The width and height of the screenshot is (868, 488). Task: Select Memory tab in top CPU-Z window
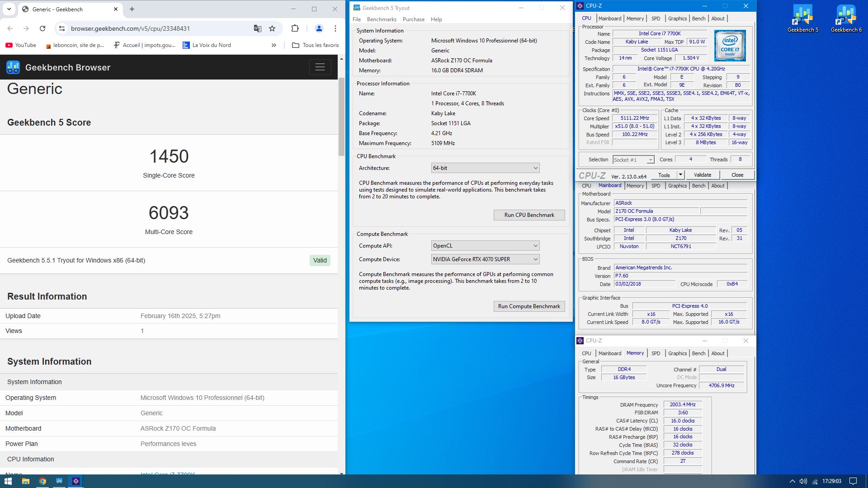tap(635, 19)
